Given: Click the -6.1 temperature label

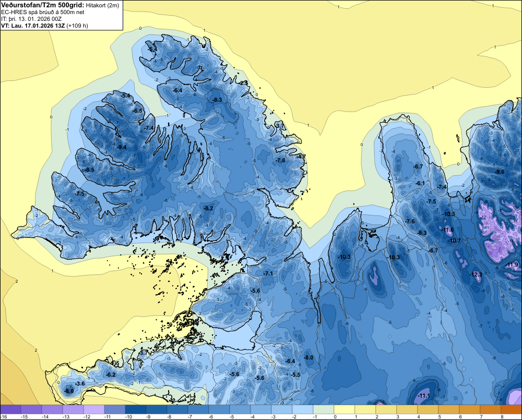Looking at the screenshot, I should pyautogui.click(x=420, y=183).
